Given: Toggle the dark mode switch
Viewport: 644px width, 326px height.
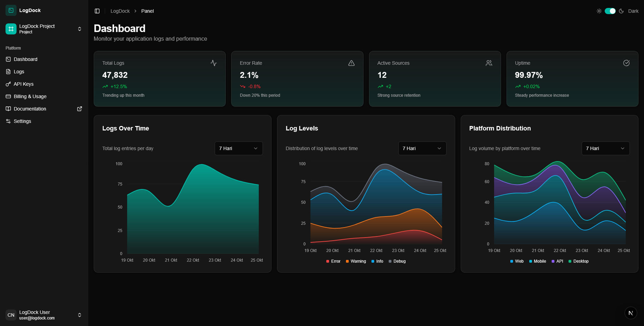Looking at the screenshot, I should click(x=610, y=11).
